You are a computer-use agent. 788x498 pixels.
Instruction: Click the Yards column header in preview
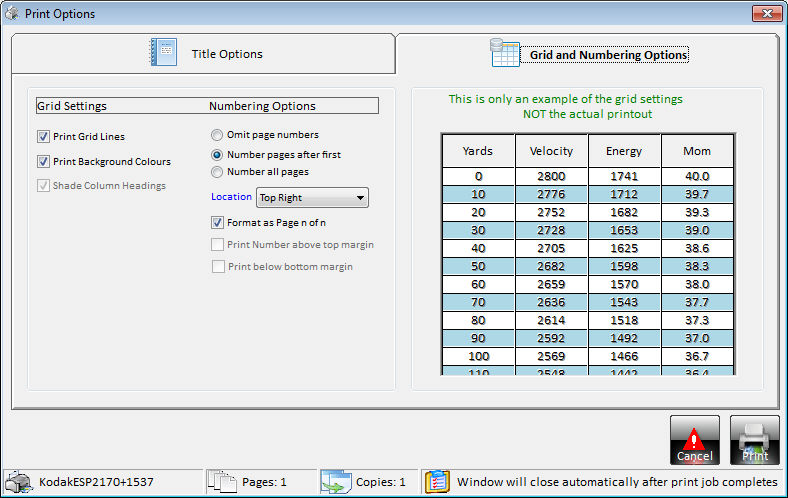tap(478, 152)
